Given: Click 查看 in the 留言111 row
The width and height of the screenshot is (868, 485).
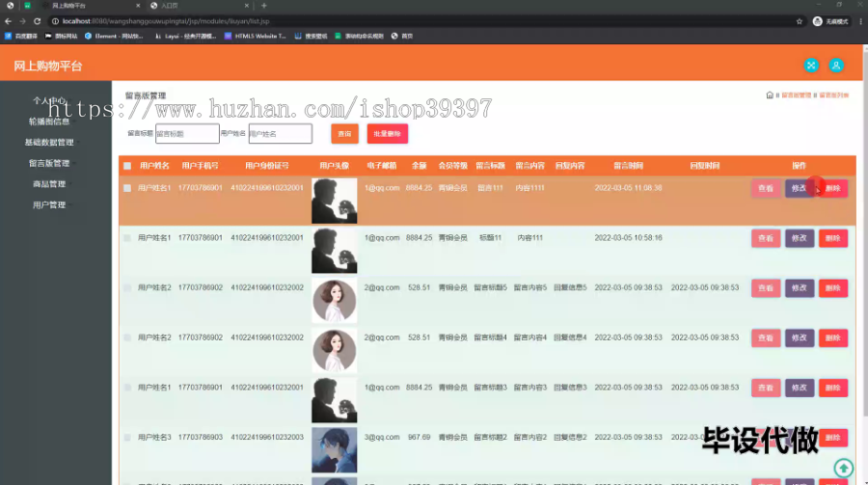Looking at the screenshot, I should tap(766, 188).
